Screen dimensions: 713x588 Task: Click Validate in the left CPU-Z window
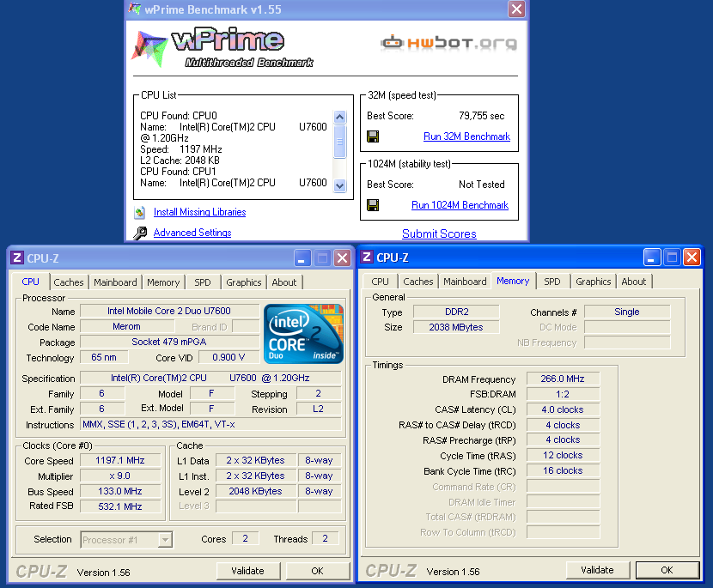tap(247, 571)
